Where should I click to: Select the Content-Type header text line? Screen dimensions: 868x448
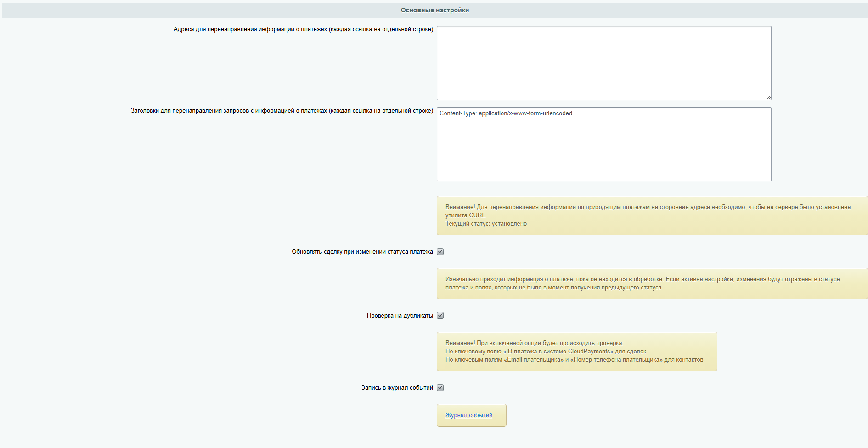pyautogui.click(x=505, y=113)
